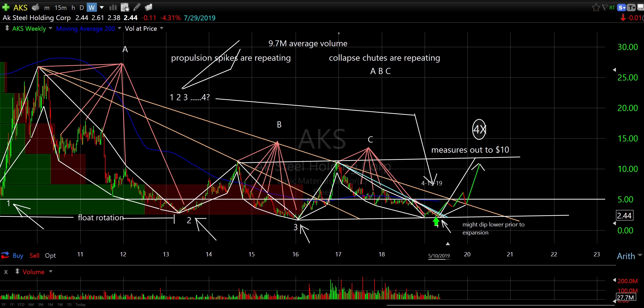Select the YTD time range tab
This screenshot has width=644, height=308.
coord(21,305)
